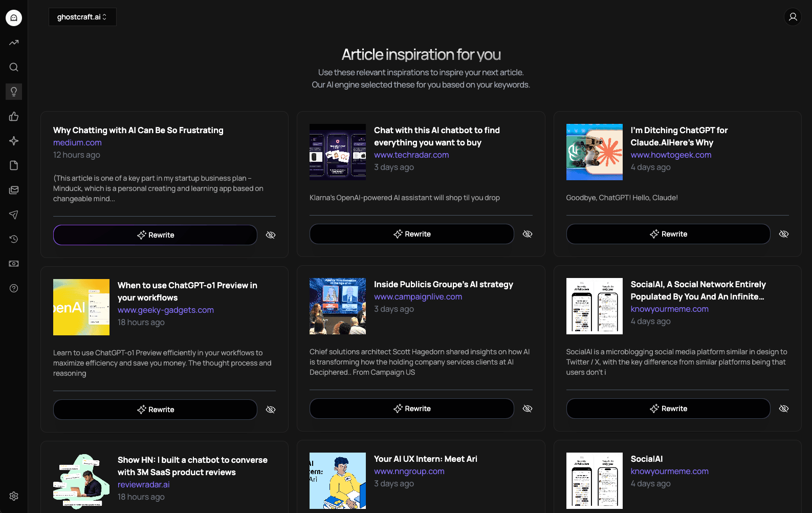812x513 pixels.
Task: Open the settings gear in sidebar
Action: tap(14, 496)
